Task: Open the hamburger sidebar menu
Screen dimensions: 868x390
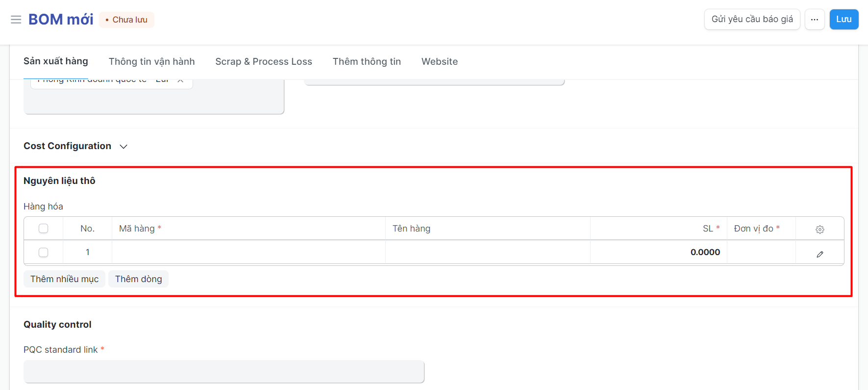Action: tap(16, 20)
